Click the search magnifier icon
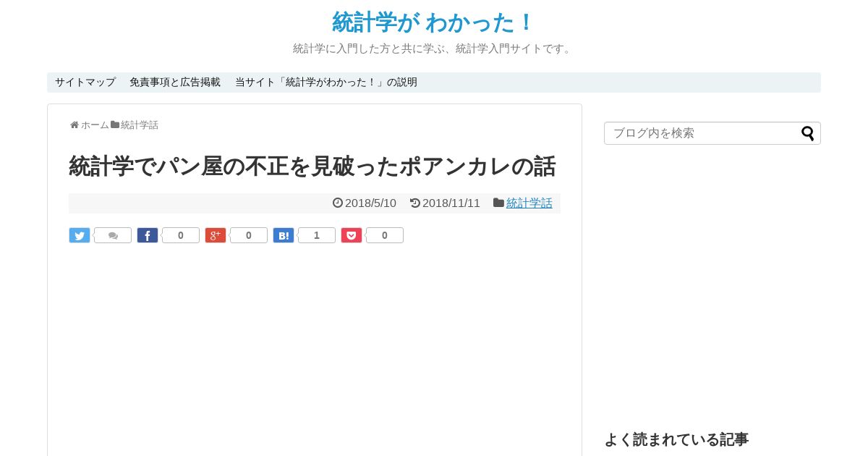The width and height of the screenshot is (868, 456). [x=807, y=133]
